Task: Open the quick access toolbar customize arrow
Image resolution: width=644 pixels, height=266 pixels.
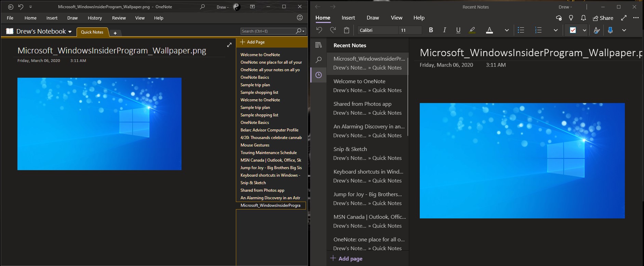Action: click(x=30, y=7)
